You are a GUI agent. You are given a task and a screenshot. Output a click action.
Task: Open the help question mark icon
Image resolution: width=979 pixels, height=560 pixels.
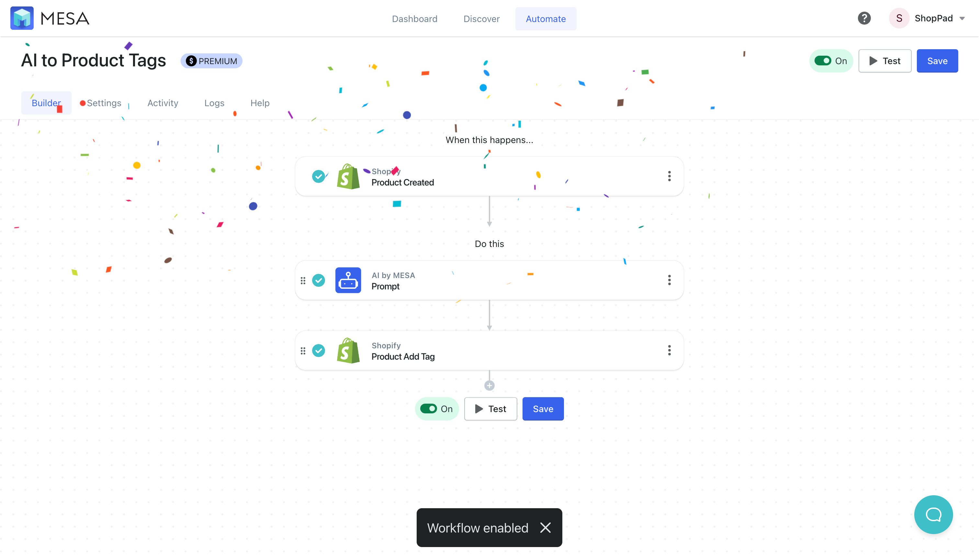[x=864, y=18]
